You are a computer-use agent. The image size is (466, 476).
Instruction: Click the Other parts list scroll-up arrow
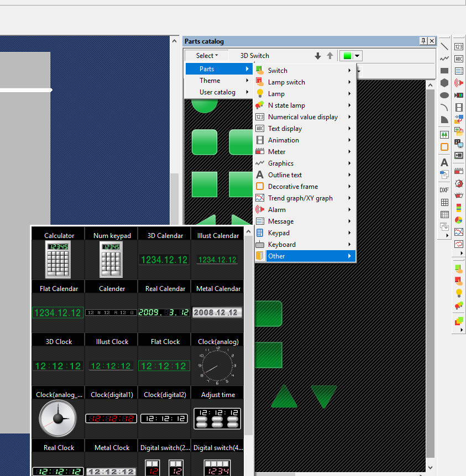(248, 232)
